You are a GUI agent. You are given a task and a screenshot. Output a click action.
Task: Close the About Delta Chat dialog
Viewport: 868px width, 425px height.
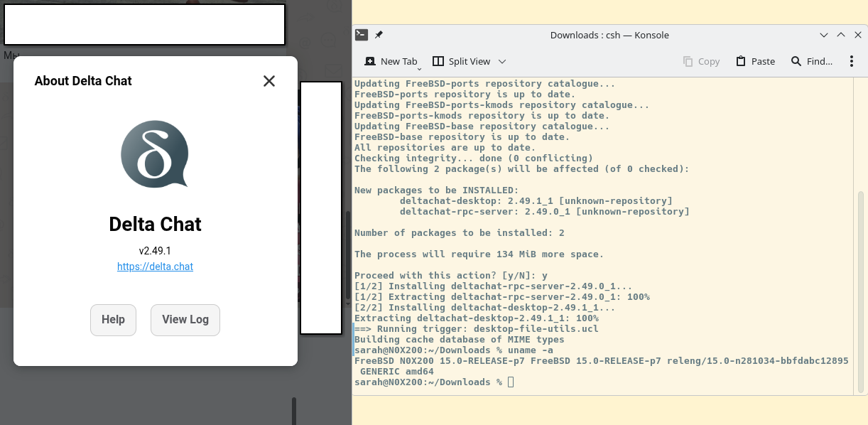[269, 81]
